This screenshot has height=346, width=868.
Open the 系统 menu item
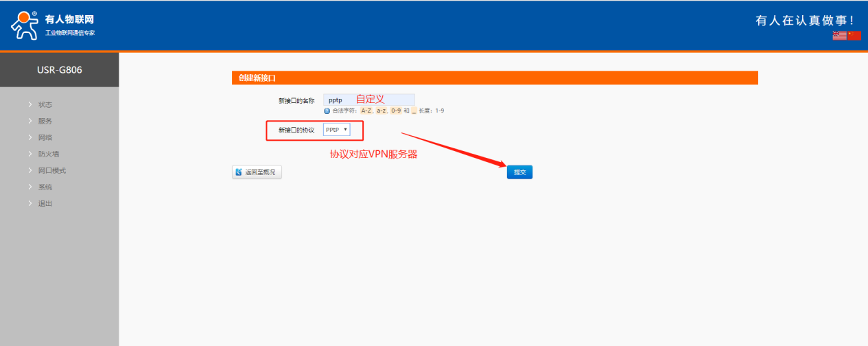(45, 187)
